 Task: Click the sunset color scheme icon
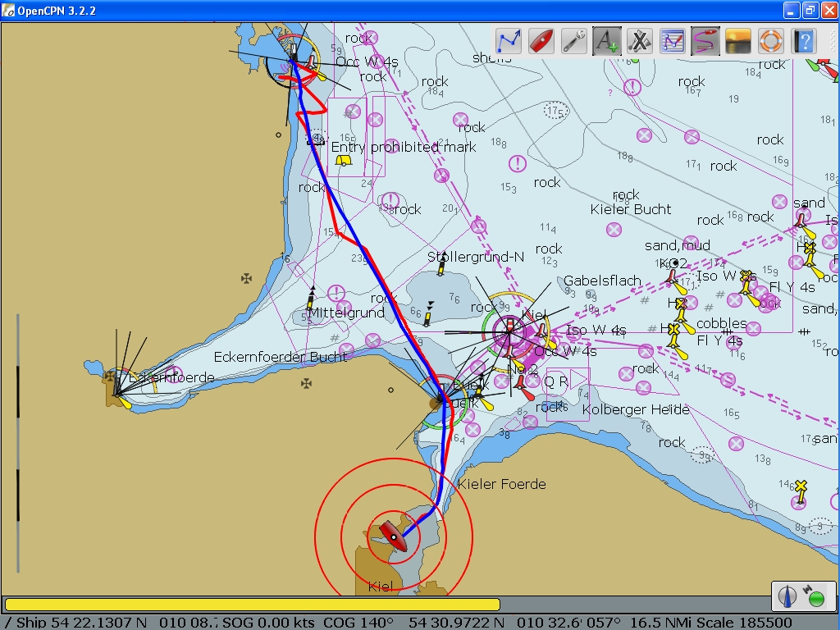point(738,40)
